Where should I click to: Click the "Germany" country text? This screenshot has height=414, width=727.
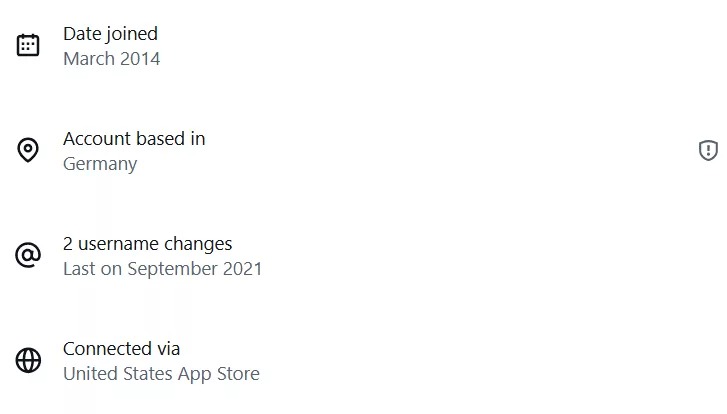point(100,164)
